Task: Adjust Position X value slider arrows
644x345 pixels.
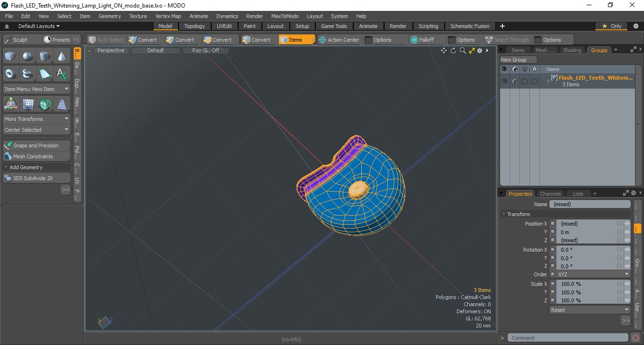Action: [627, 224]
